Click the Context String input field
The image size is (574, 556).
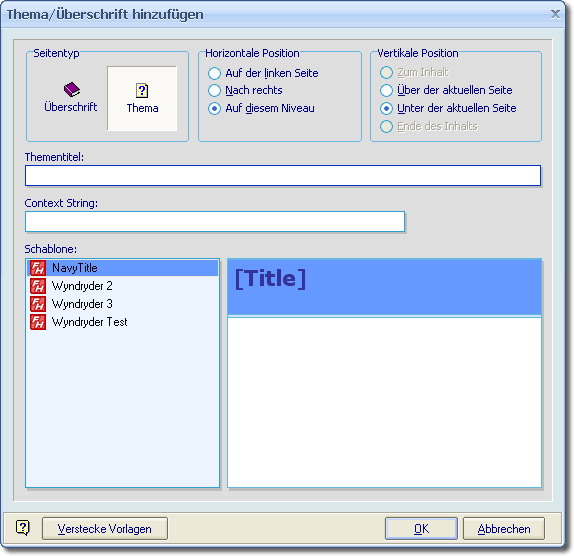click(215, 221)
